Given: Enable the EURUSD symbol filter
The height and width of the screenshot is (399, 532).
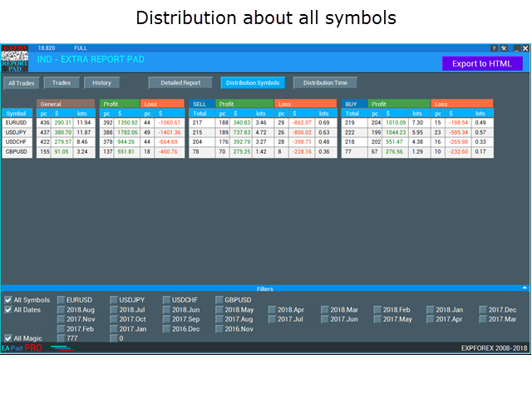Looking at the screenshot, I should (61, 300).
